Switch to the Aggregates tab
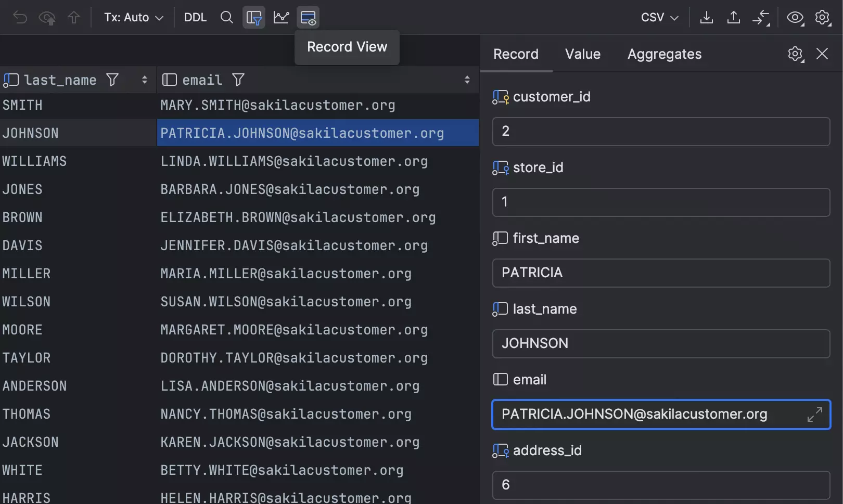 coord(664,54)
